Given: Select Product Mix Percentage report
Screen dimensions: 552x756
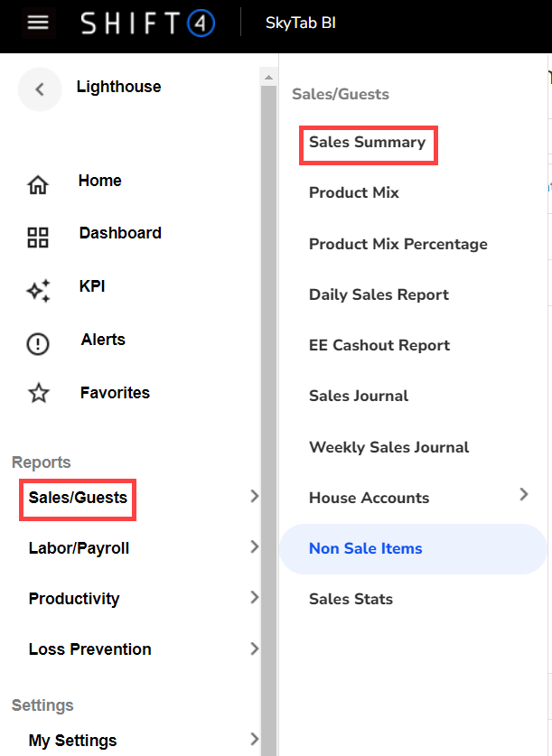Looking at the screenshot, I should [398, 244].
